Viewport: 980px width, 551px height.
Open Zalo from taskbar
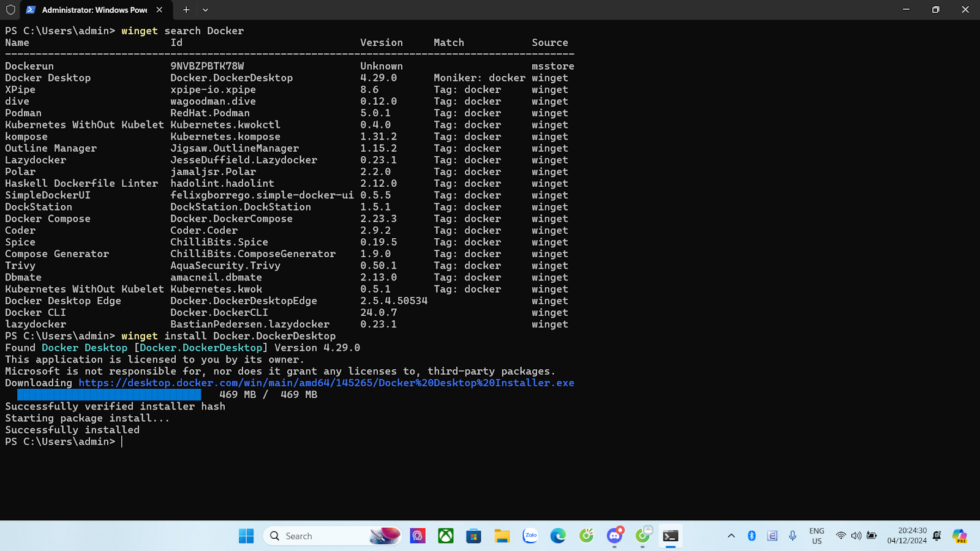530,536
